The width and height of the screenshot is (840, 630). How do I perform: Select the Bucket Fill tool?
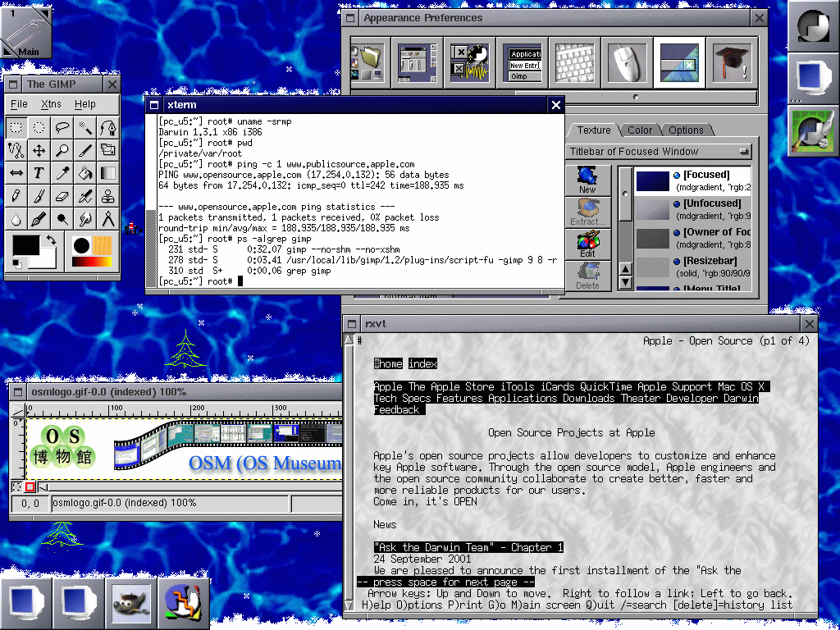84,173
